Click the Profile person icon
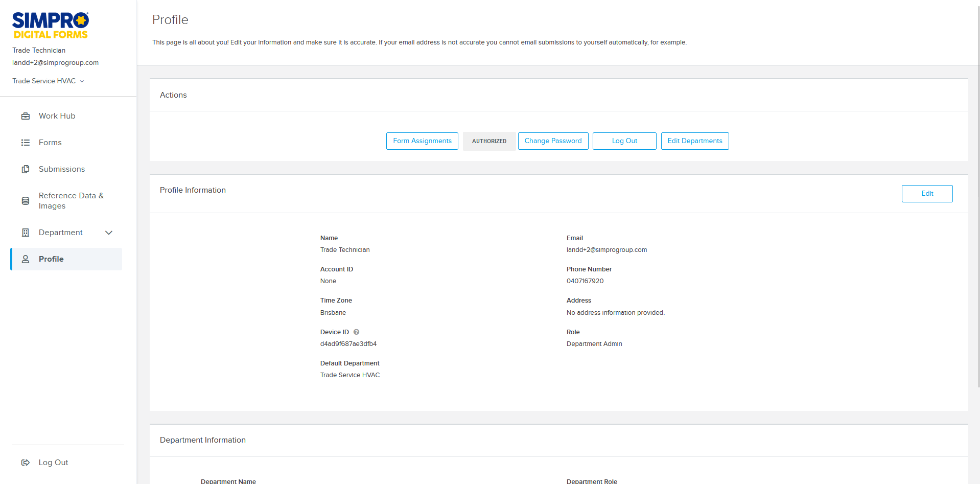This screenshot has height=484, width=980. (26, 259)
